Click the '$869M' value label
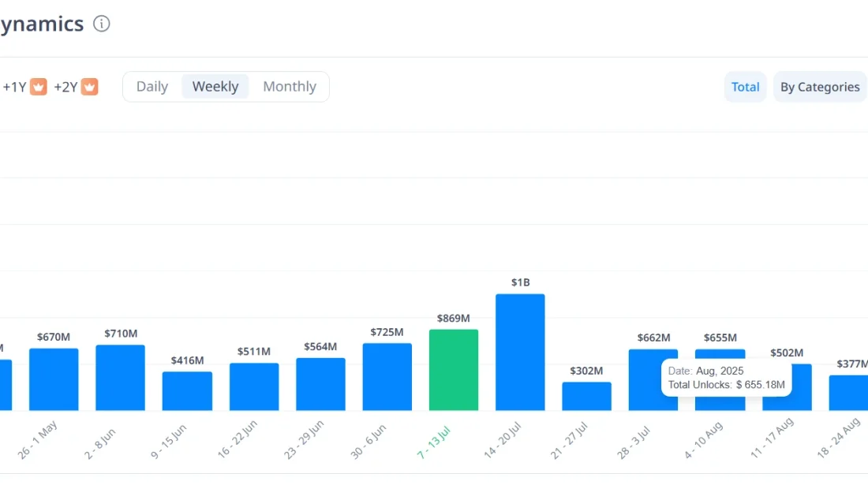The height and width of the screenshot is (485, 868). coord(454,319)
